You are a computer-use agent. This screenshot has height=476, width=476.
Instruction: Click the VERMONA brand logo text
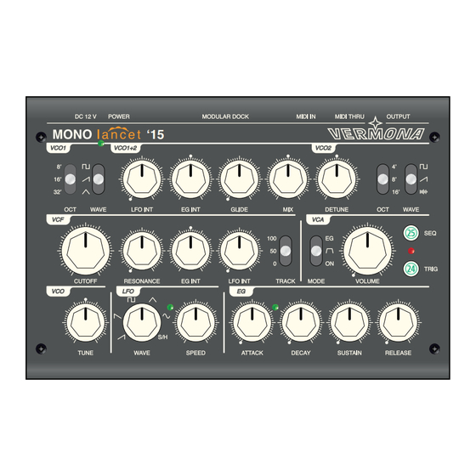pyautogui.click(x=376, y=134)
